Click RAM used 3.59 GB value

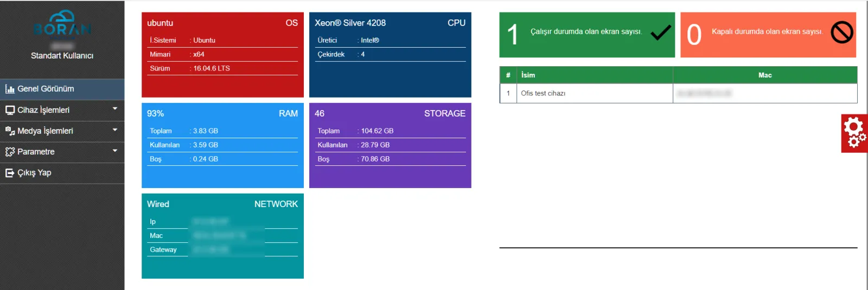(206, 145)
